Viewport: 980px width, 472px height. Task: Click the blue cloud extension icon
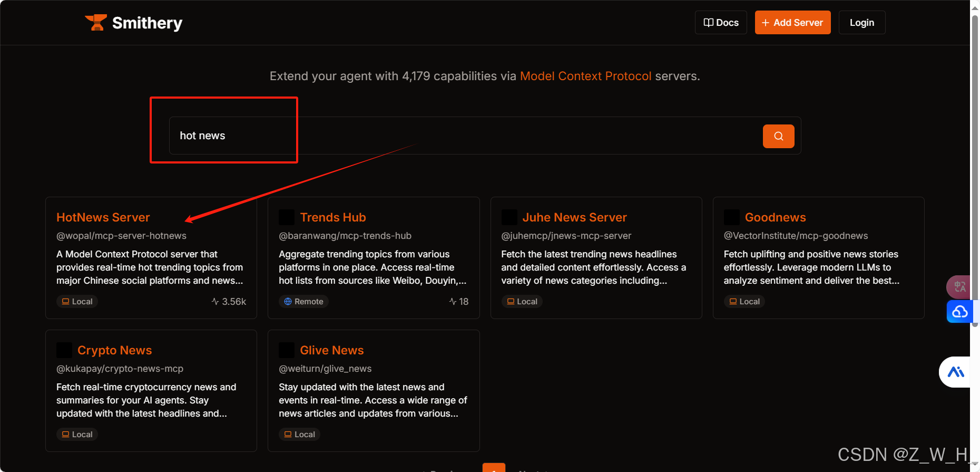coord(959,312)
